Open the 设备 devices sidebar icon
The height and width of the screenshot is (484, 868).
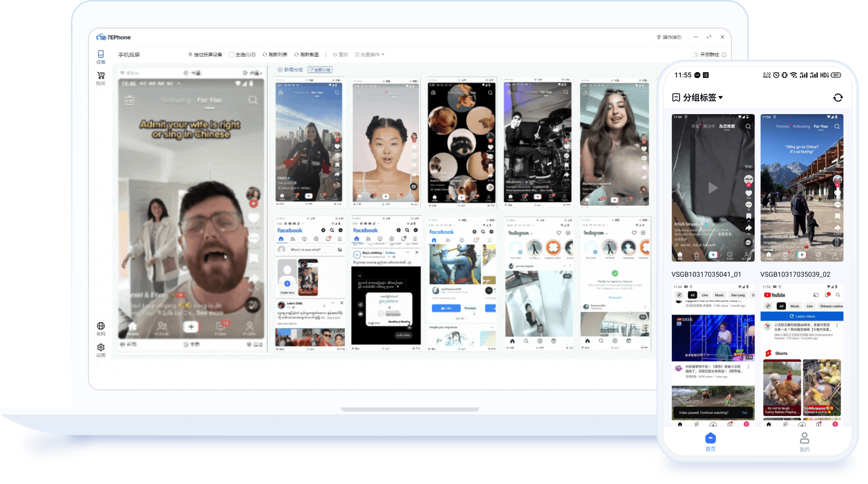[101, 54]
